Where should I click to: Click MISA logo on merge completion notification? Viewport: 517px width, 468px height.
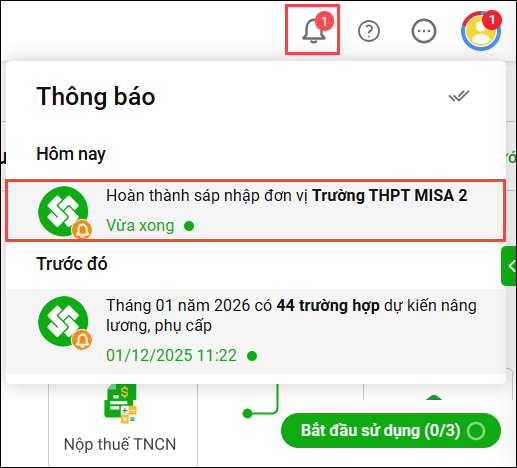tap(63, 211)
